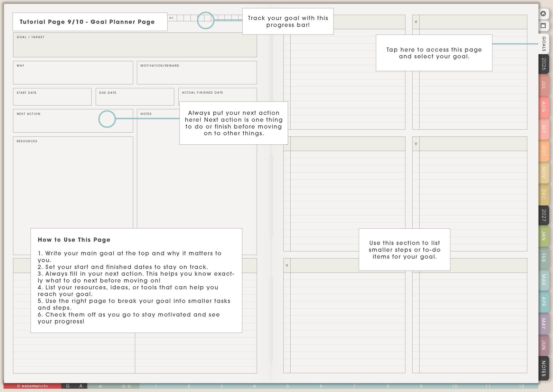
Task: Open the NOTES side tab
Action: point(544,368)
